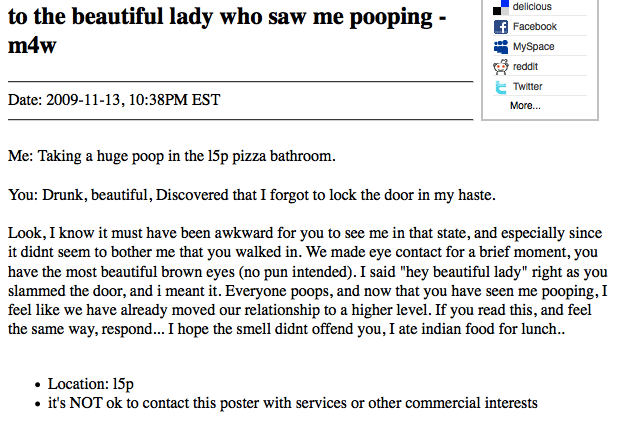This screenshot has width=617, height=423.
Task: Click the 'm4w' text in the title
Action: [32, 45]
